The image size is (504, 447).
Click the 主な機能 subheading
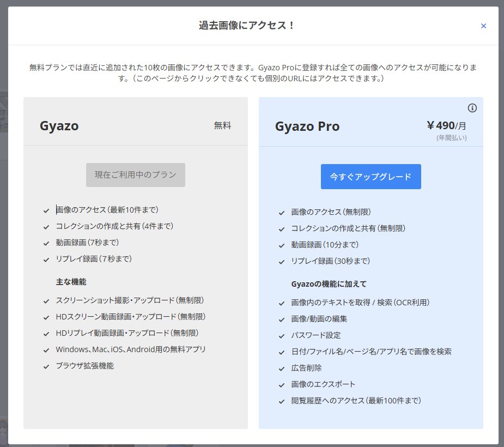(71, 282)
